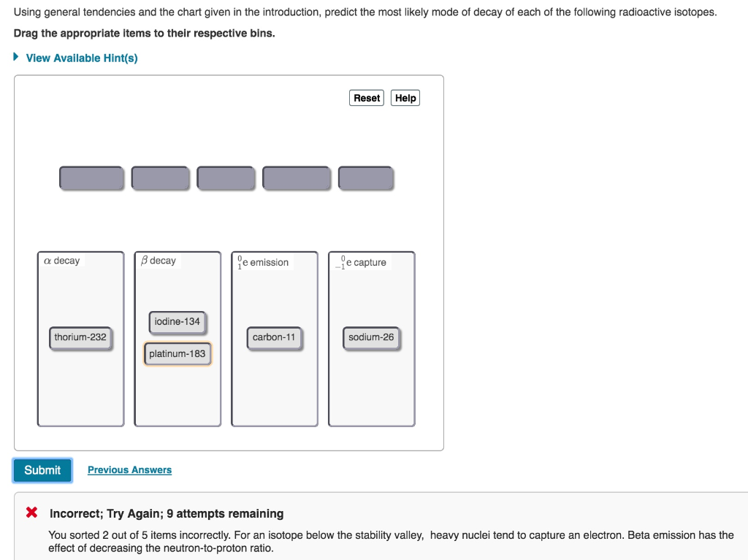Select the platinum-183 highlighted tile
Viewport: 748px width, 560px height.
[x=178, y=354]
